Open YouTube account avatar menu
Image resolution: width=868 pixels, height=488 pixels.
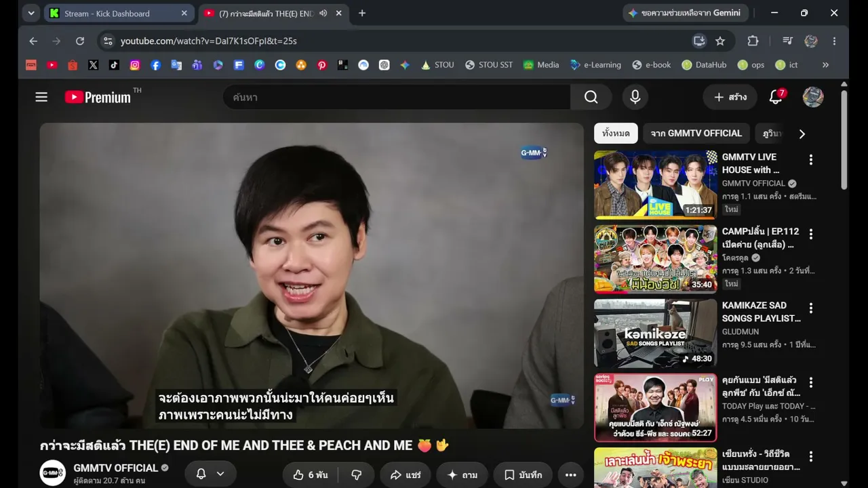[813, 97]
